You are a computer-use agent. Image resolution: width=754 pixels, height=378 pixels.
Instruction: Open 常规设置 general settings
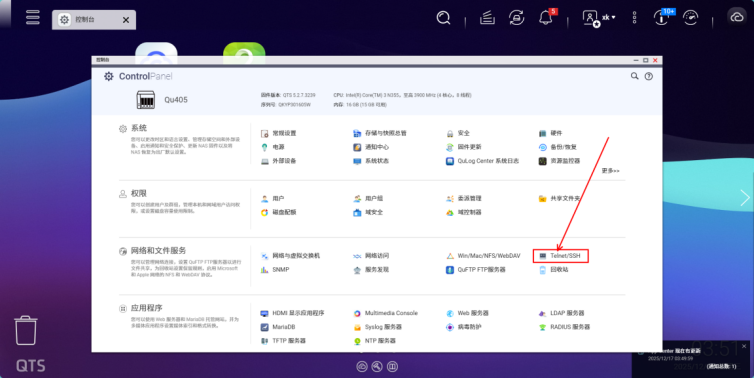(278, 133)
